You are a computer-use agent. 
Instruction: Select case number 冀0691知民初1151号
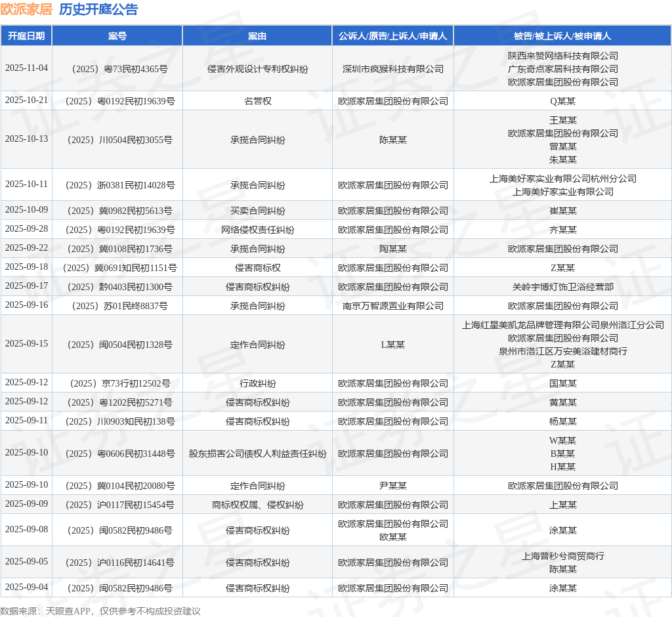pyautogui.click(x=119, y=268)
